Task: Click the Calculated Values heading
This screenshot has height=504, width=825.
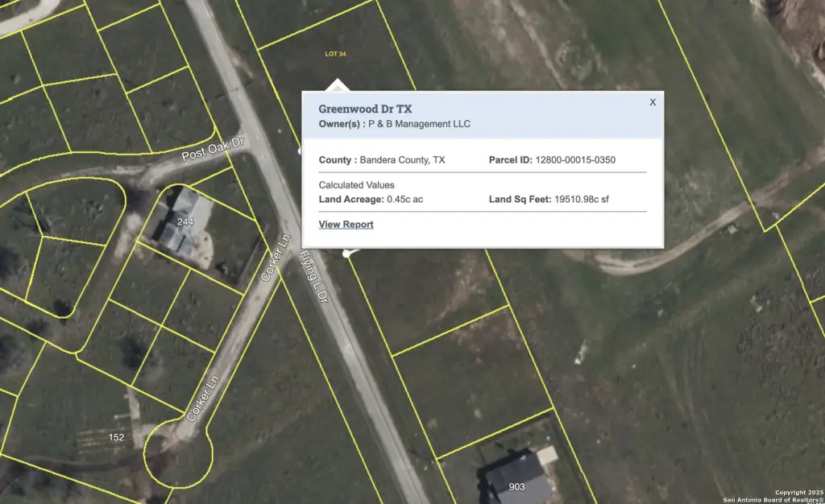Action: coord(356,185)
